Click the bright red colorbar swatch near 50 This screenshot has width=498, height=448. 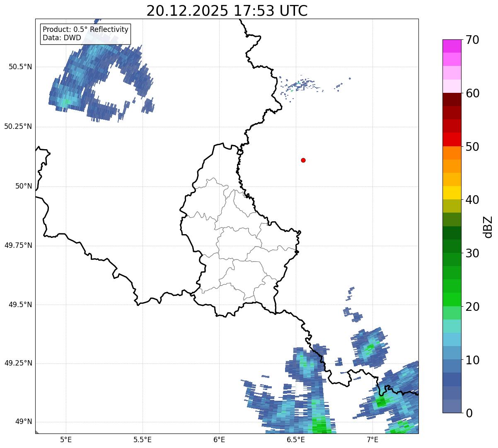pos(452,139)
